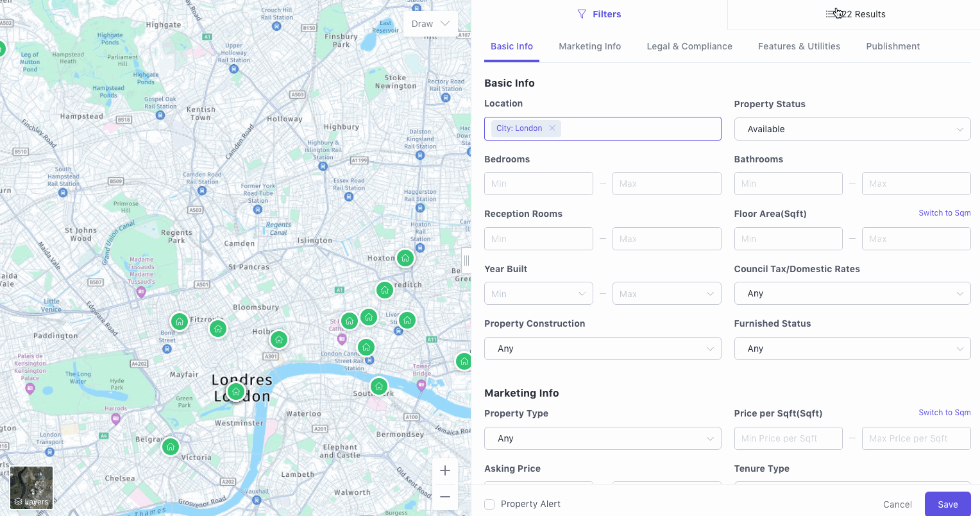The width and height of the screenshot is (980, 516).
Task: Remove the City: London location tag
Action: pos(552,128)
